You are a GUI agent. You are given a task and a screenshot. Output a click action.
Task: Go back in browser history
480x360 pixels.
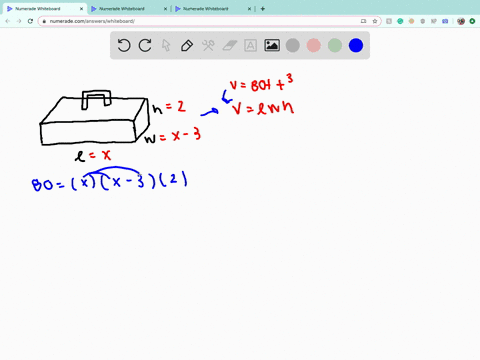pos(8,21)
